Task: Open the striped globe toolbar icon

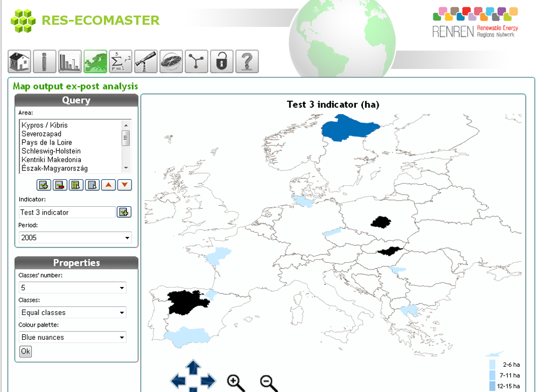Action: pyautogui.click(x=171, y=62)
